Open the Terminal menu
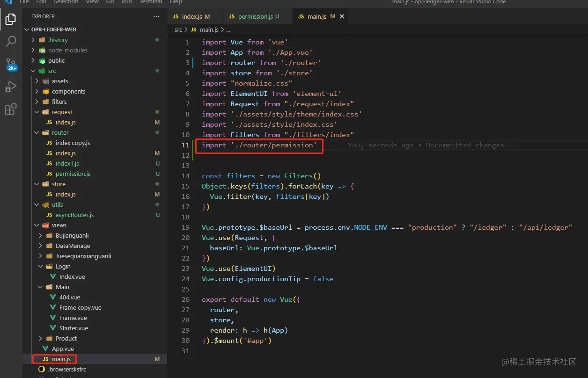 pos(151,2)
